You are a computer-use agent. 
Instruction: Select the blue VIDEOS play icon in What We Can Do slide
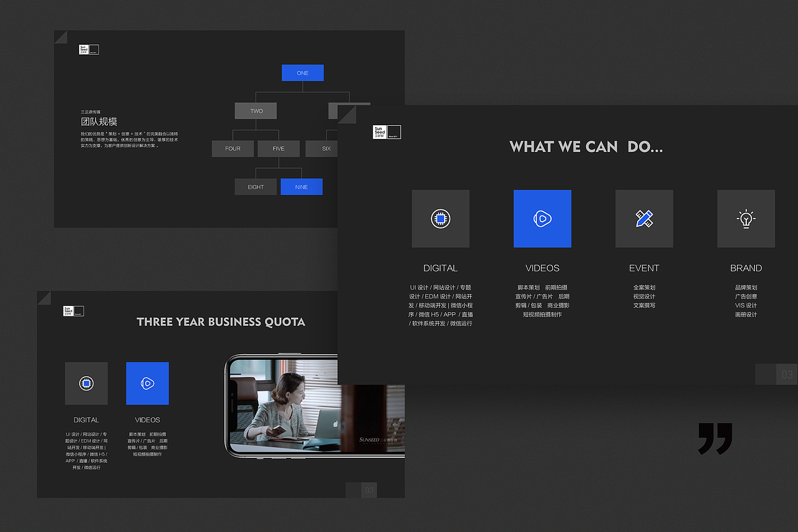[542, 219]
